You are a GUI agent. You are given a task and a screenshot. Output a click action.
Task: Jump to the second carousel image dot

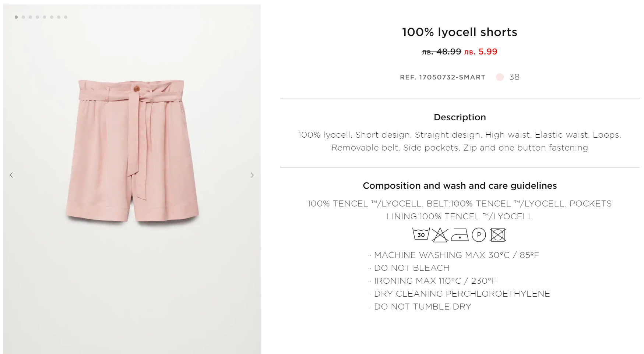coord(23,17)
